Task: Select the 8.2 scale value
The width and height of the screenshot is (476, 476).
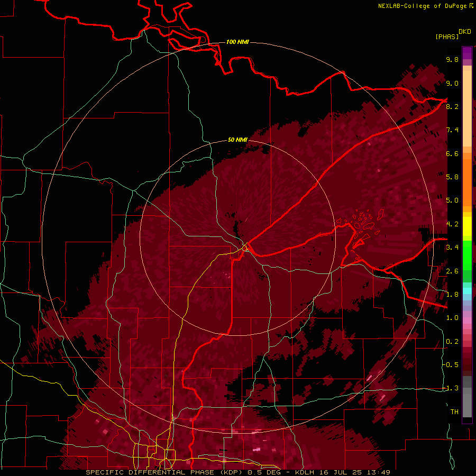Action: coord(452,106)
